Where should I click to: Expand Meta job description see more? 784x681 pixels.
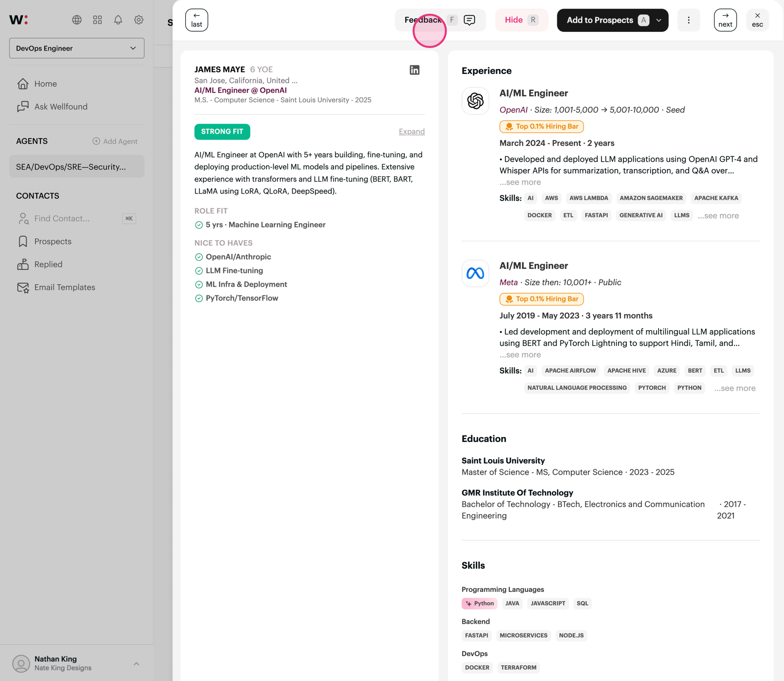[520, 355]
